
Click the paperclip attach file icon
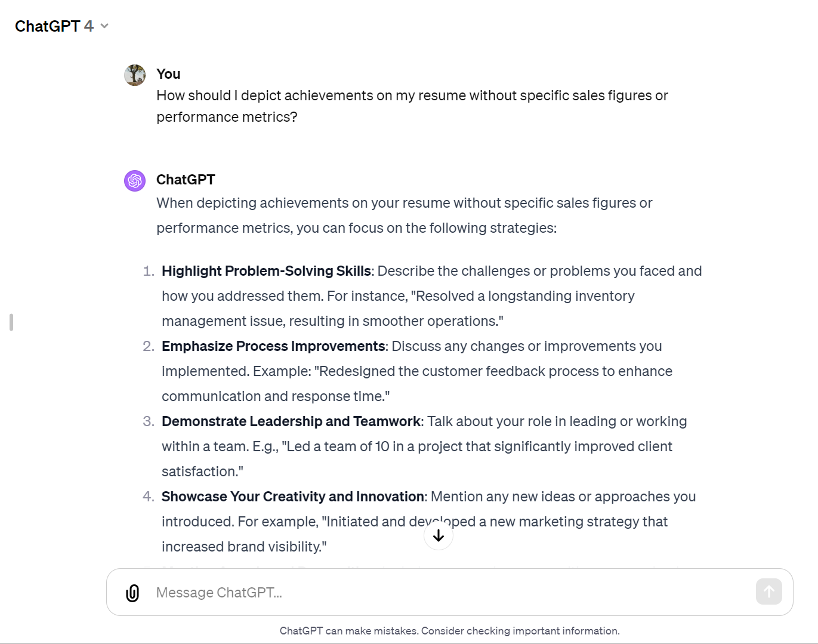(132, 593)
